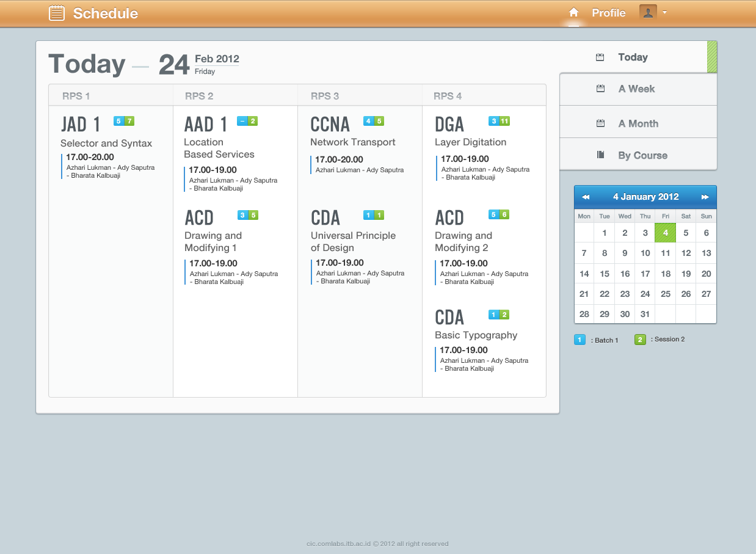
Task: Click the RPS 1 column header
Action: [x=76, y=96]
